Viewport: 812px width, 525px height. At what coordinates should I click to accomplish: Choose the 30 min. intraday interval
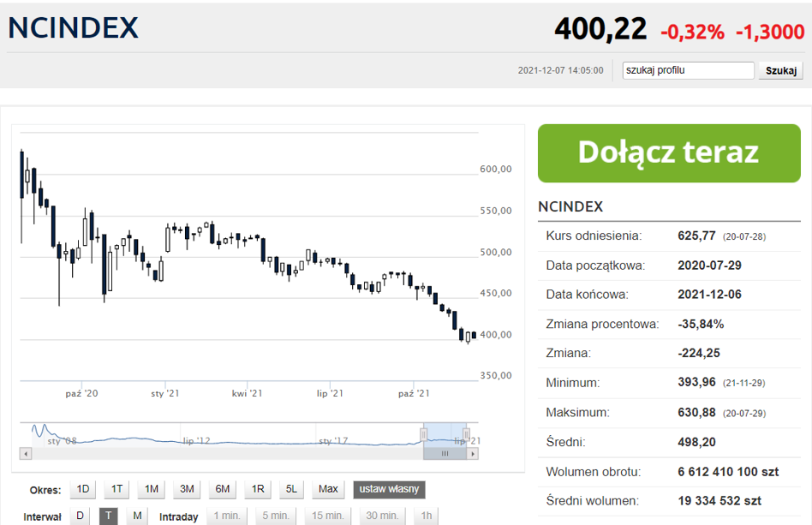(382, 516)
